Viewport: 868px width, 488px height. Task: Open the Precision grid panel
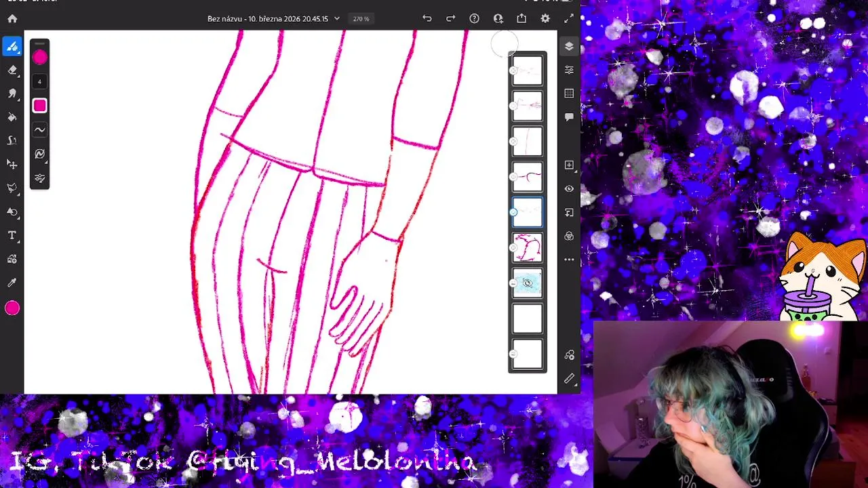click(569, 94)
